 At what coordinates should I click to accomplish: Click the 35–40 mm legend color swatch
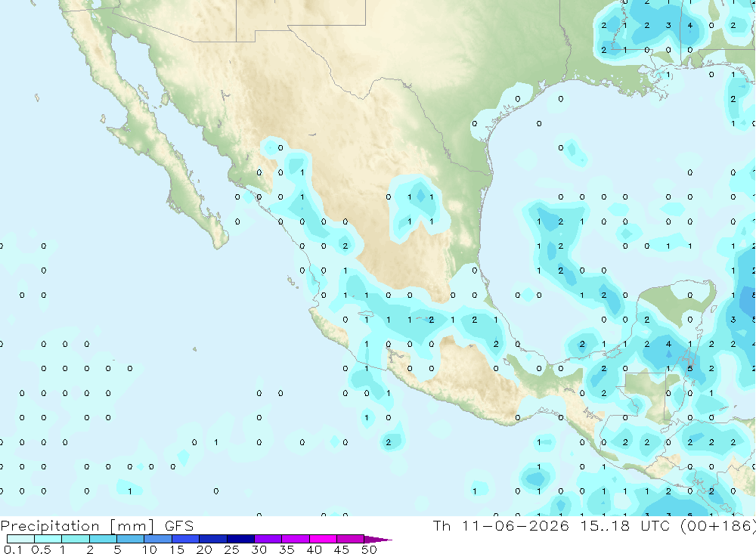[x=296, y=539]
